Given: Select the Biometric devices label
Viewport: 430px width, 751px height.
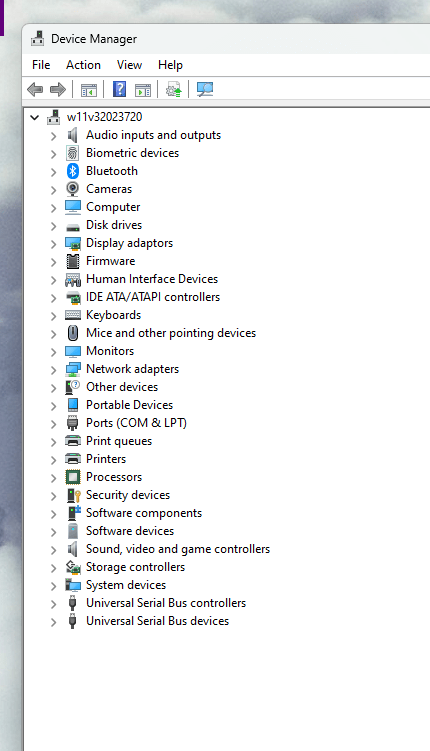Looking at the screenshot, I should coord(132,153).
